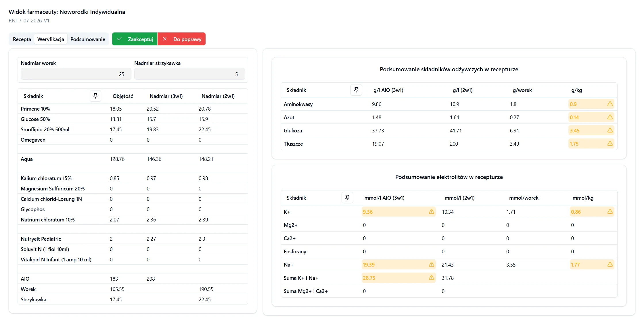Click warning icon beside Na+ 19.39 value
Image resolution: width=644 pixels, height=324 pixels.
click(431, 265)
